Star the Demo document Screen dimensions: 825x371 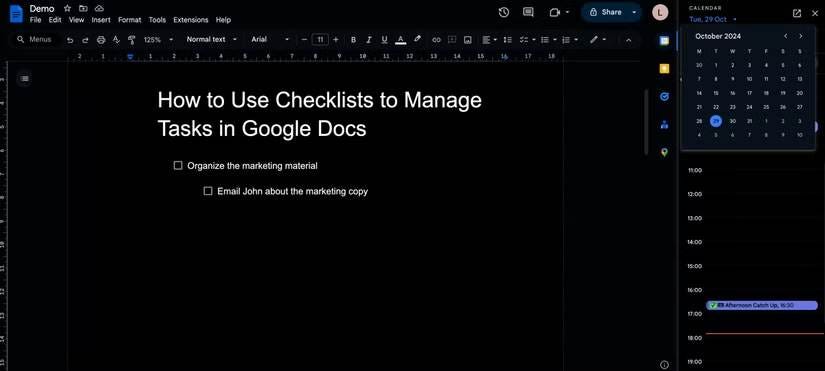tap(67, 9)
